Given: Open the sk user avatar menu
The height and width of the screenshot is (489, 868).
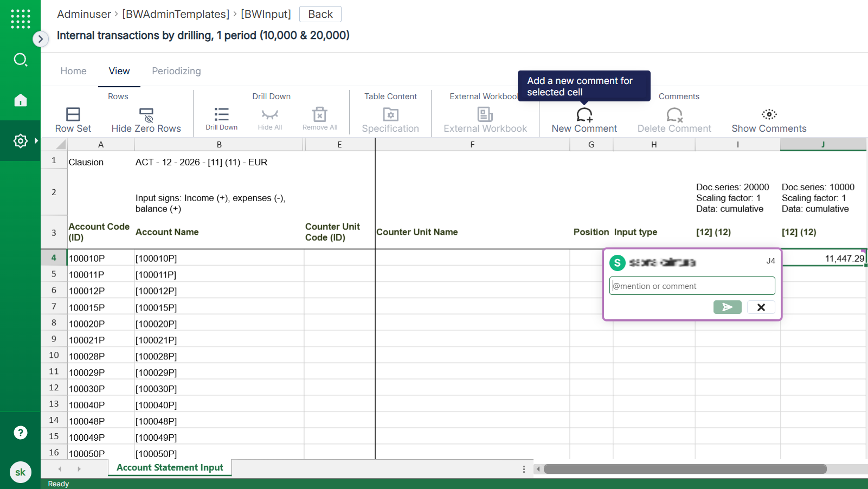Looking at the screenshot, I should (20, 472).
